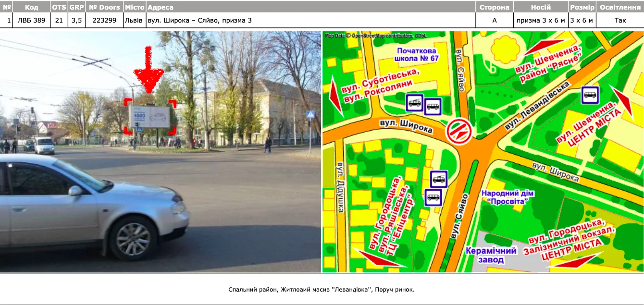
Task: Click upper bus stop icon below вул. Широка
Action: pyautogui.click(x=438, y=179)
